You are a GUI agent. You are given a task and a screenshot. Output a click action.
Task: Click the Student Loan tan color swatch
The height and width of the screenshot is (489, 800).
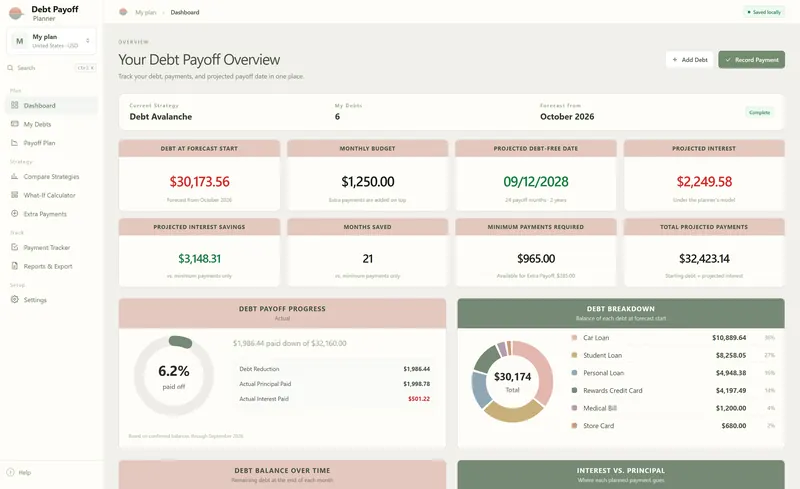click(574, 355)
